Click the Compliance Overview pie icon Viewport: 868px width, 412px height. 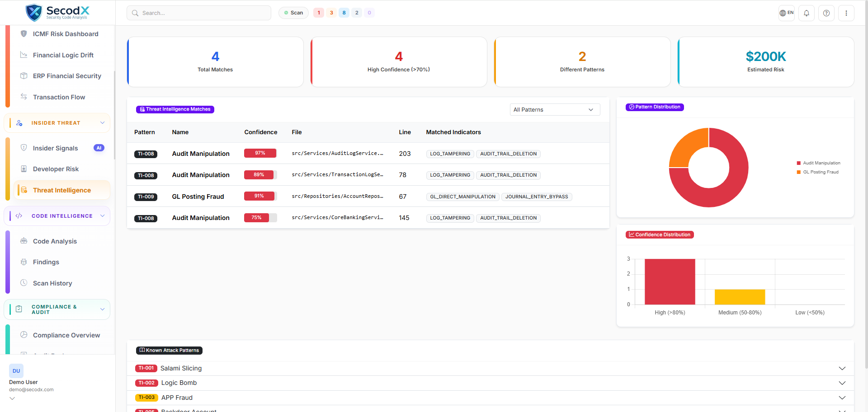24,335
